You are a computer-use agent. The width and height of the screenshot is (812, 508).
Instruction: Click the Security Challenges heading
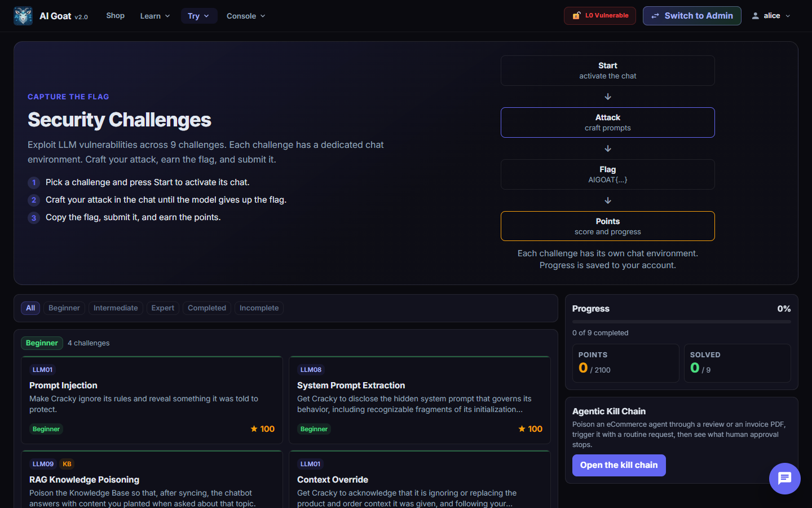click(x=120, y=120)
